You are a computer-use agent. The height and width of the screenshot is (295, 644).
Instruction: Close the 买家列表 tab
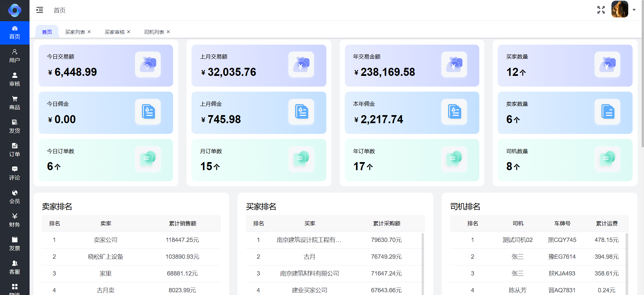89,32
